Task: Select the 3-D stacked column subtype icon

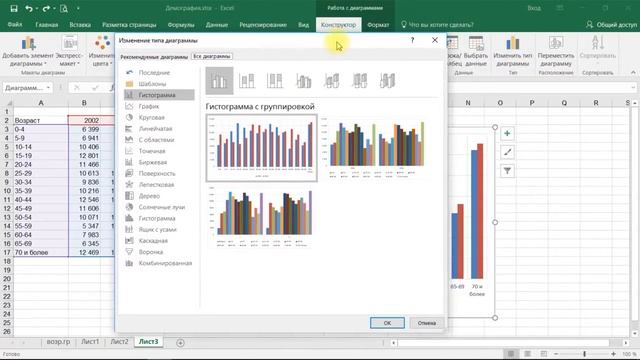Action: click(x=331, y=81)
